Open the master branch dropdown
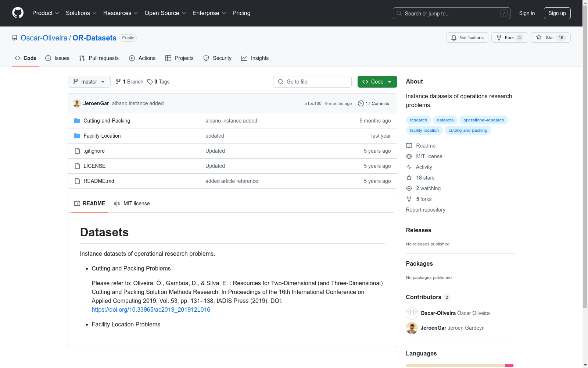The width and height of the screenshot is (588, 368). click(89, 82)
